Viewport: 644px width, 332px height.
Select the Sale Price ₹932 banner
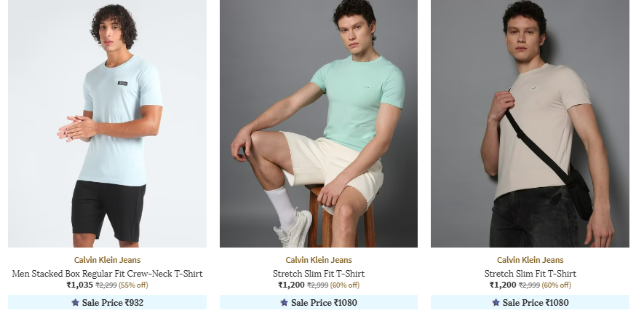[107, 302]
